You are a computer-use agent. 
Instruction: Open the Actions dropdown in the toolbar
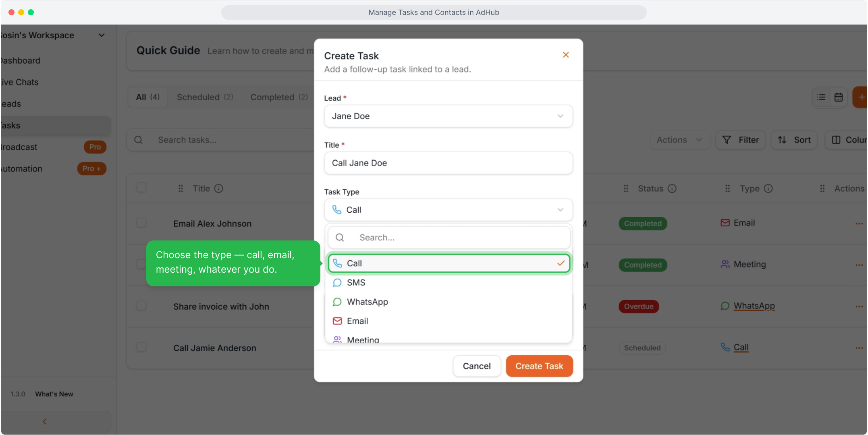[679, 140]
